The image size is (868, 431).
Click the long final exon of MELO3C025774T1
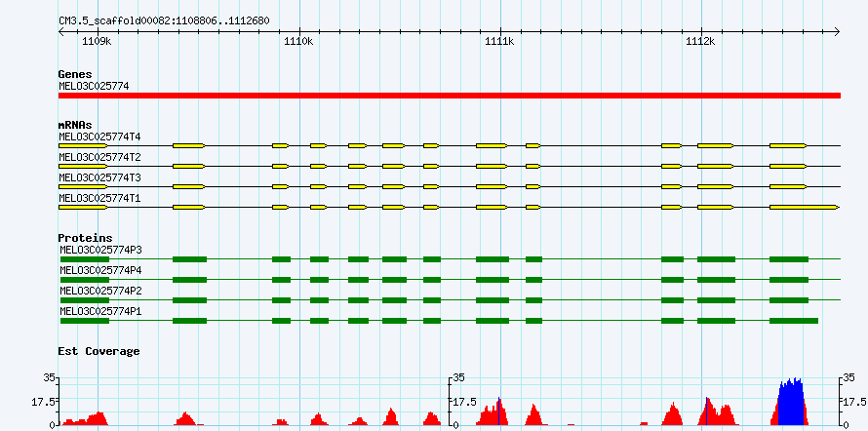point(805,207)
